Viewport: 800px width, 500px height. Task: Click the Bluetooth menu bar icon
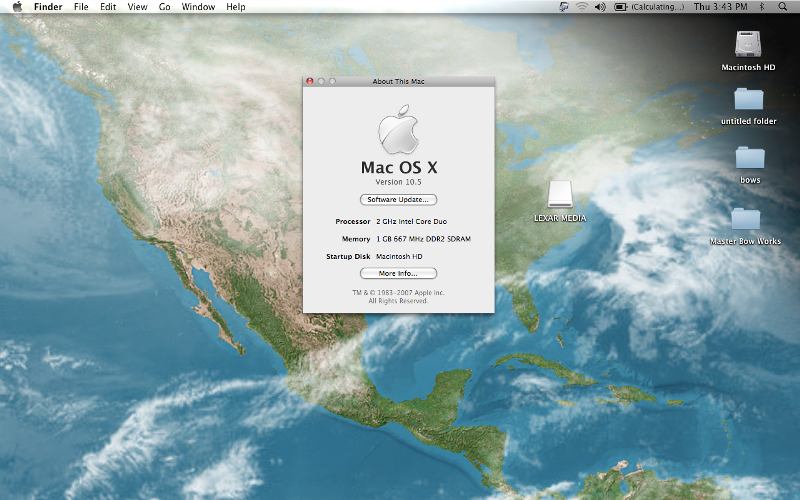tap(762, 7)
